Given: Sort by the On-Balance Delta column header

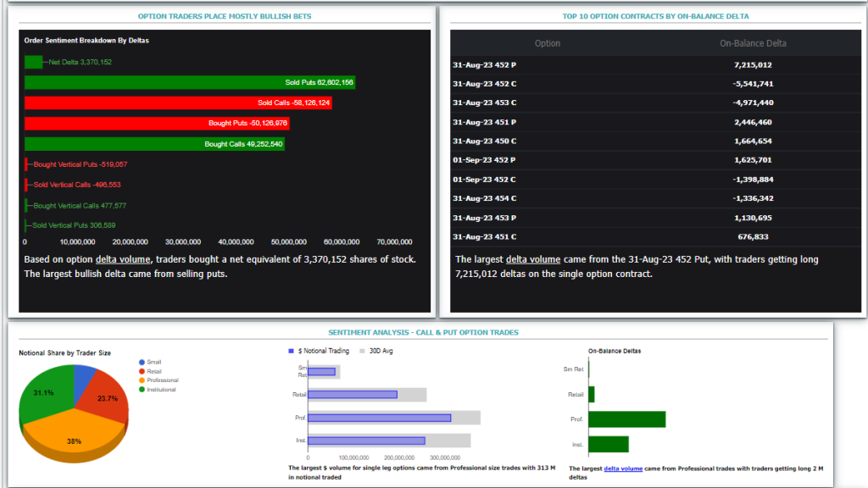Looking at the screenshot, I should coord(753,43).
